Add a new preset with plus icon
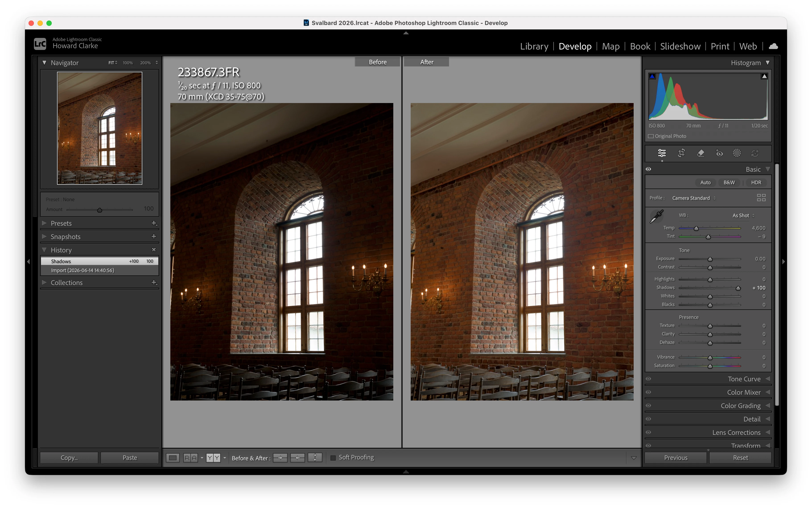812x508 pixels. tap(154, 223)
